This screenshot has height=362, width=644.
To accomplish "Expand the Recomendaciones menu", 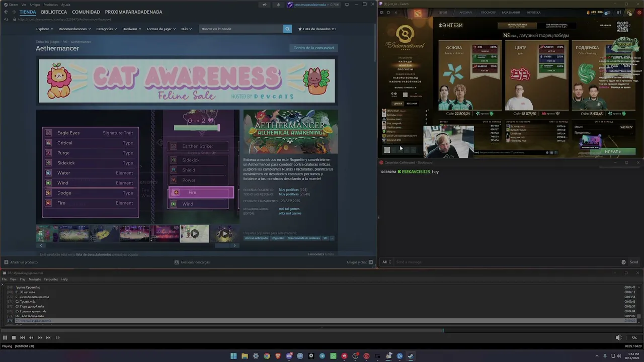I will tap(74, 29).
